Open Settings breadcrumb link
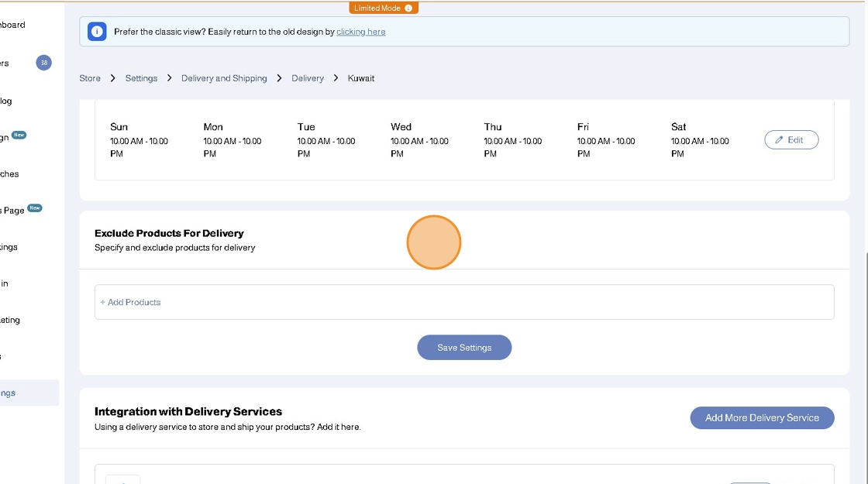Viewport: 868px width, 484px height. coord(141,78)
